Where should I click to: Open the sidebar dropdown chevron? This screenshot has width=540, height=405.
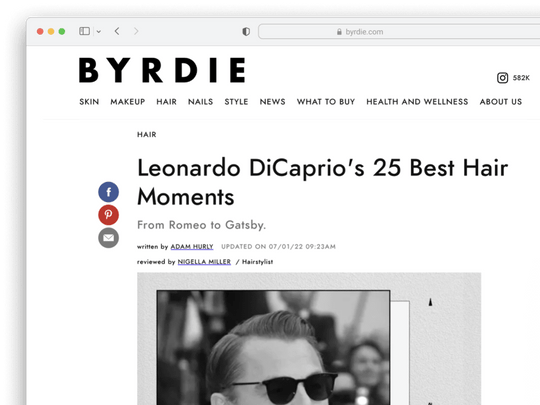(x=98, y=32)
